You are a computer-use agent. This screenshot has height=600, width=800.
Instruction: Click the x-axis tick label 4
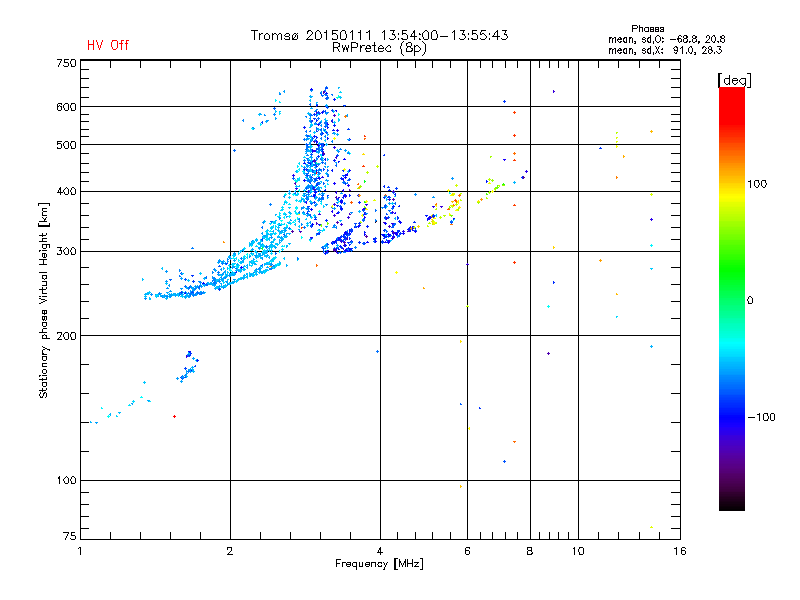[x=380, y=551]
